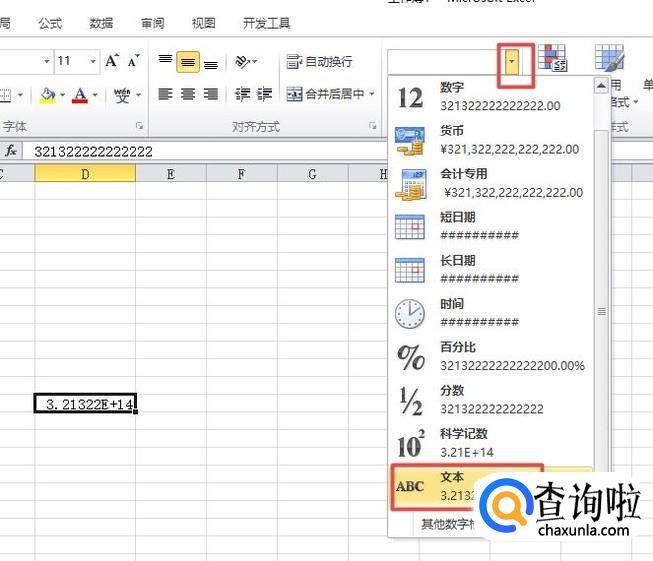Click the font size field showing 11
This screenshot has width=653, height=561.
point(71,61)
